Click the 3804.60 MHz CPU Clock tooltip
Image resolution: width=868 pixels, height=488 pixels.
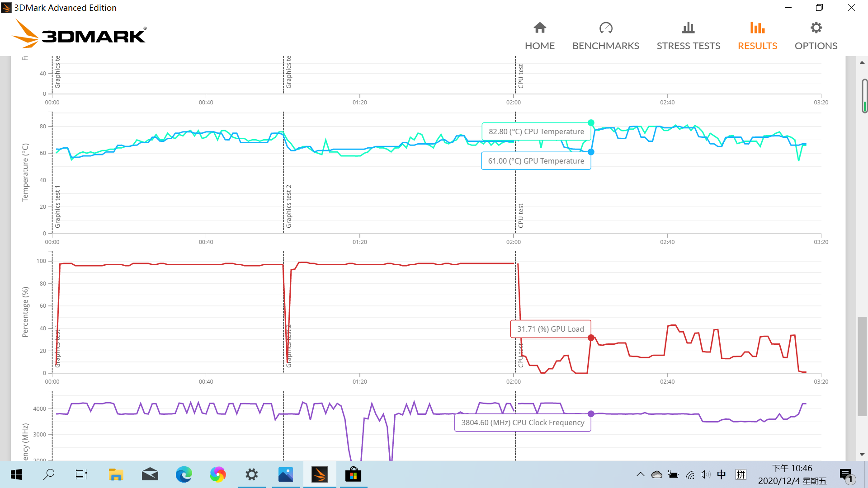coord(523,422)
